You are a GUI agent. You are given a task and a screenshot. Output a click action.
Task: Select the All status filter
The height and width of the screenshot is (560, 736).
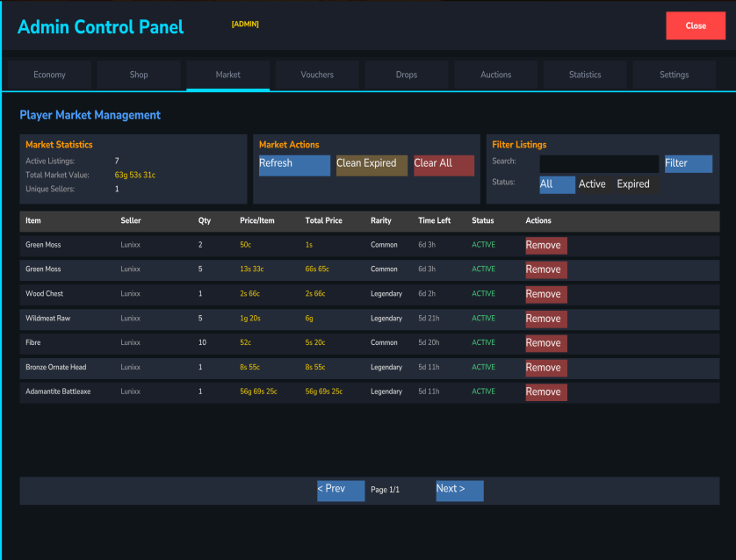[x=557, y=184]
